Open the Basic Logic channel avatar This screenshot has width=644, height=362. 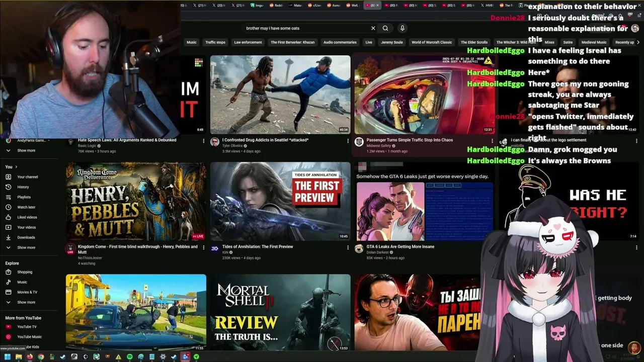point(70,142)
